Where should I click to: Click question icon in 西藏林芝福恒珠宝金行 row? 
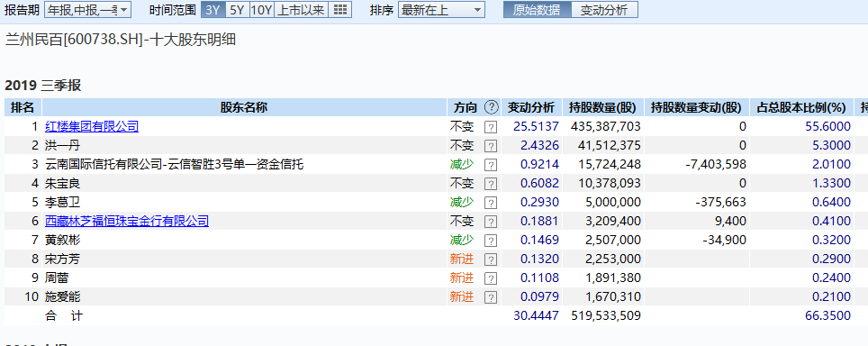tap(491, 222)
